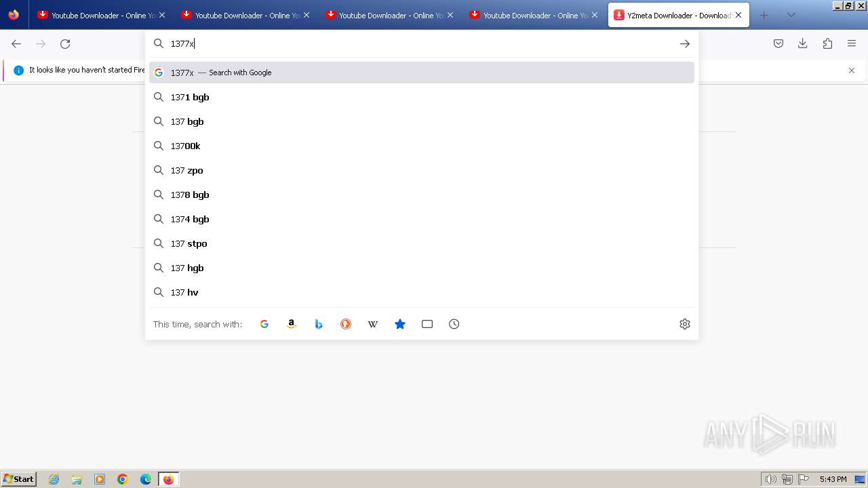Viewport: 868px width, 488px height.
Task: Launch Google Chrome from taskbar
Action: pyautogui.click(x=123, y=479)
